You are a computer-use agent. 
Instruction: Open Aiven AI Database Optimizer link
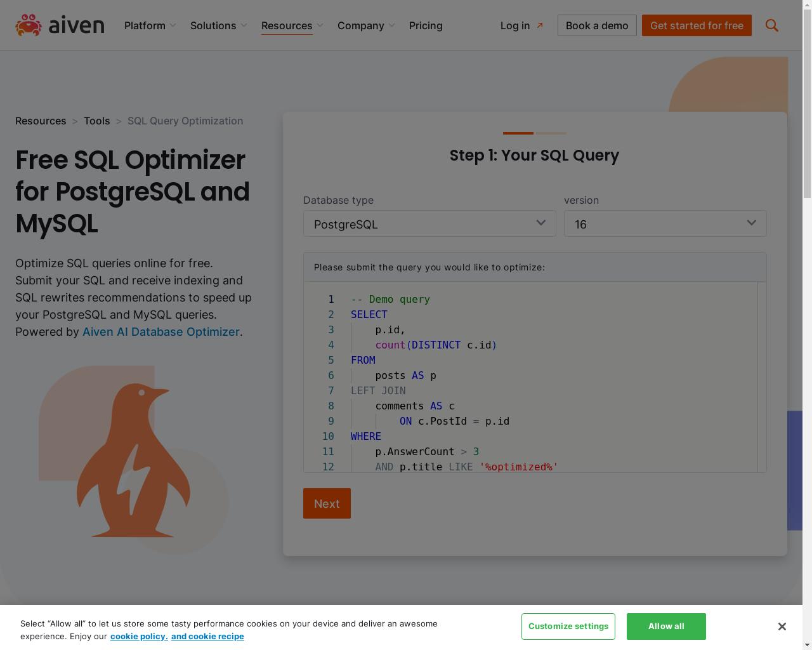pos(161,331)
